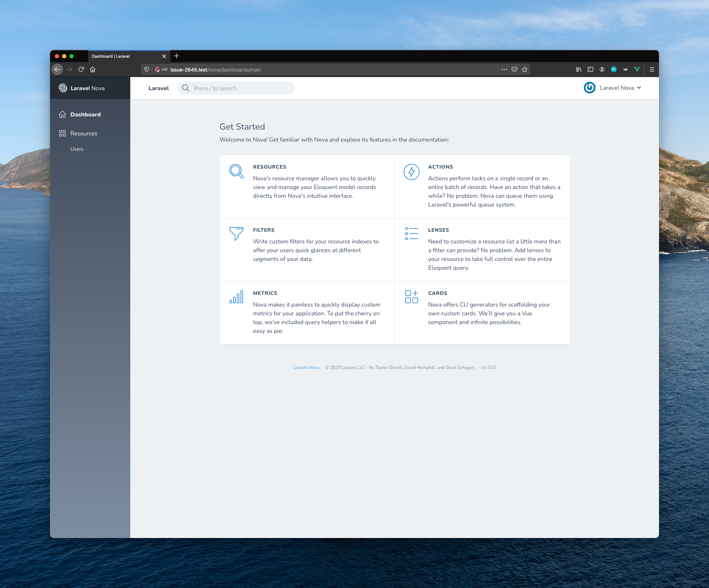The image size is (709, 588).
Task: Click the Laravel Nova swirl logo icon
Action: click(62, 88)
